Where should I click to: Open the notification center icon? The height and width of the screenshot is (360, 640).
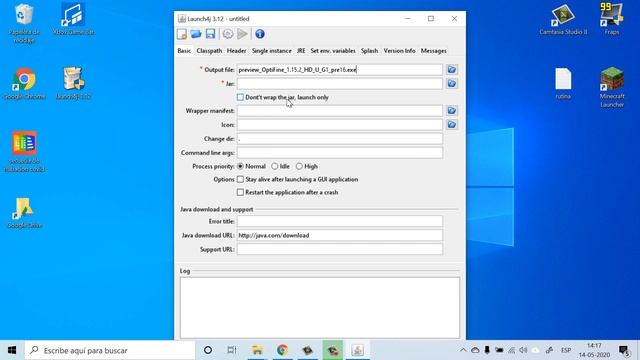[624, 350]
